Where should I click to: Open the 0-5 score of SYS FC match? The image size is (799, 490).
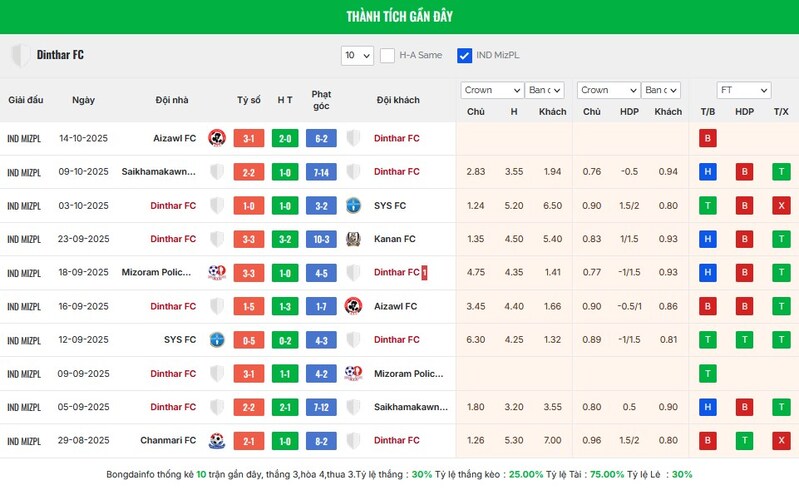pos(249,339)
